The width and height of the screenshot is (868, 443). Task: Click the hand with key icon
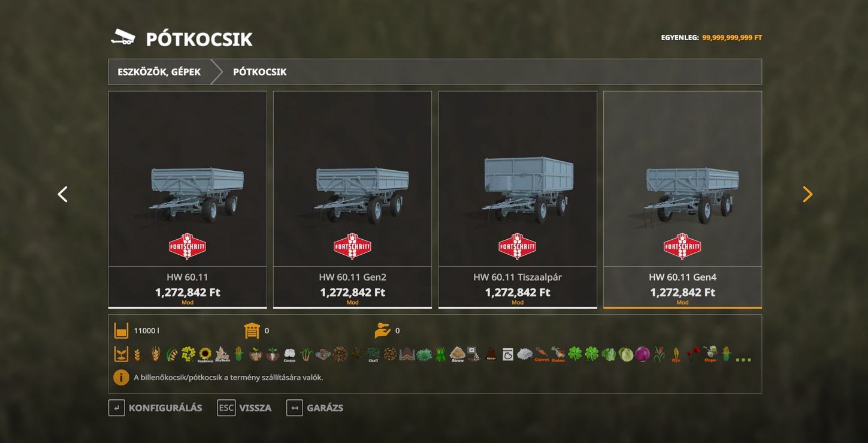pyautogui.click(x=383, y=330)
